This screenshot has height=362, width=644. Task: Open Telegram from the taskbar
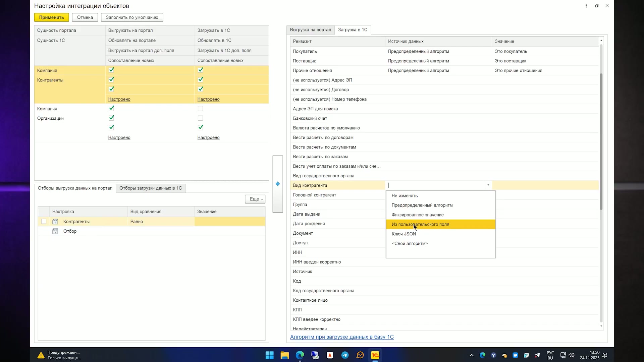pyautogui.click(x=345, y=355)
